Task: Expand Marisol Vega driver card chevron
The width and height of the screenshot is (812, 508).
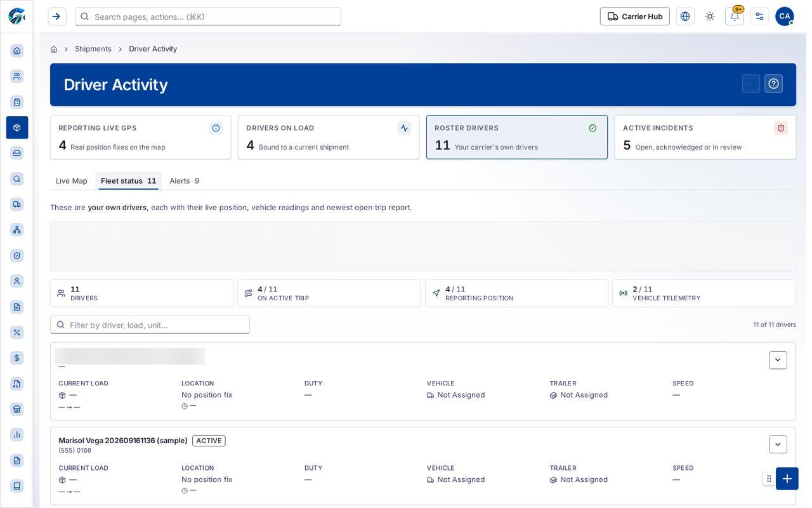Action: point(778,444)
